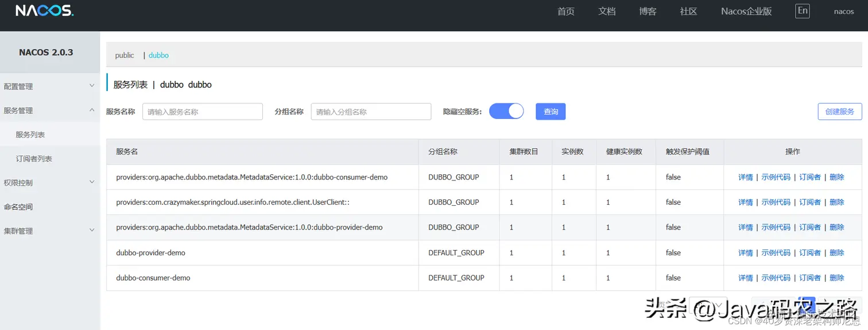The image size is (868, 330).
Task: Open 社区 in the top navigation
Action: [688, 11]
